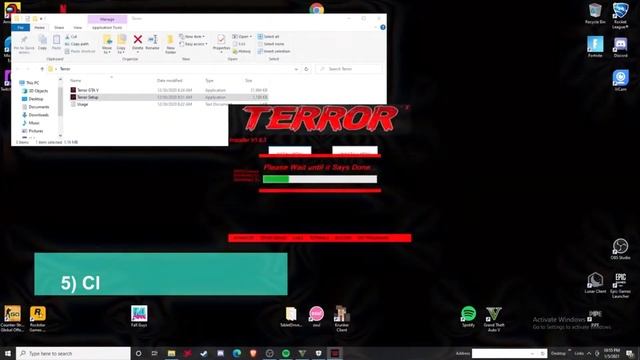Click the Windows Start button
Image resolution: width=640 pixels, height=360 pixels.
click(8, 353)
